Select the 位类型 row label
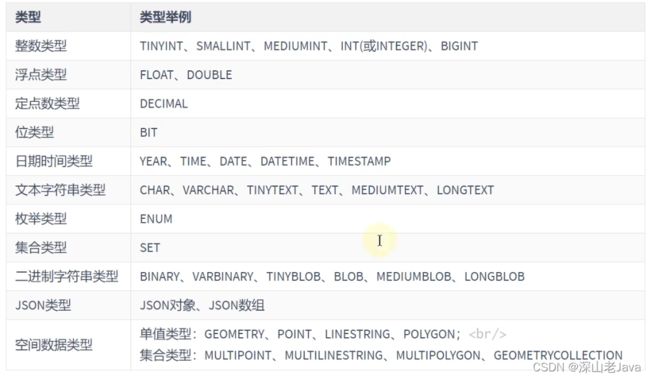This screenshot has height=379, width=650. (34, 132)
